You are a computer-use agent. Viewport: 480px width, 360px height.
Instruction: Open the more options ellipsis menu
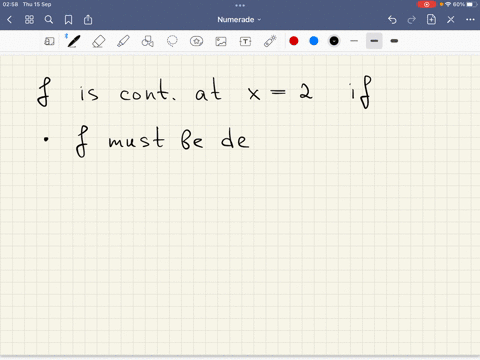(470, 20)
